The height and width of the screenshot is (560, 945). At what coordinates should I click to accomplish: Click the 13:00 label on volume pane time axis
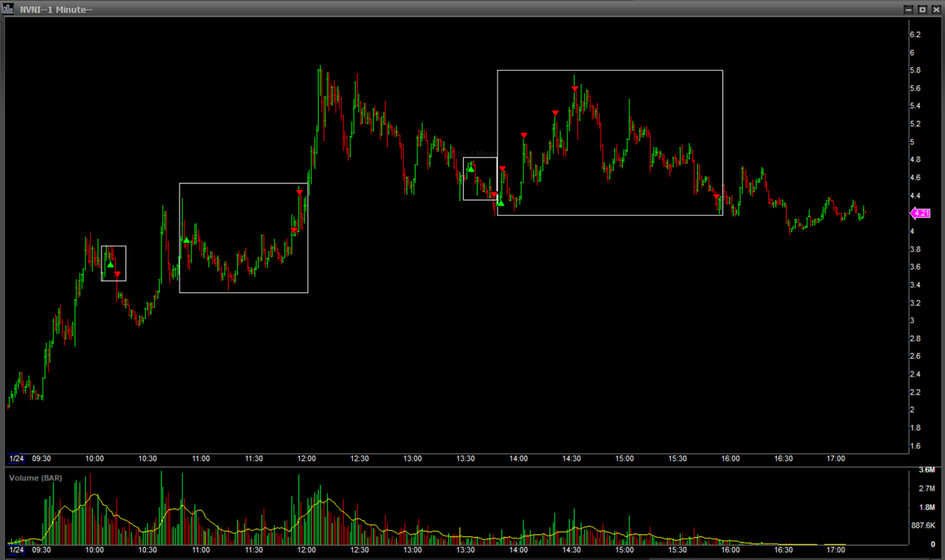(x=413, y=550)
